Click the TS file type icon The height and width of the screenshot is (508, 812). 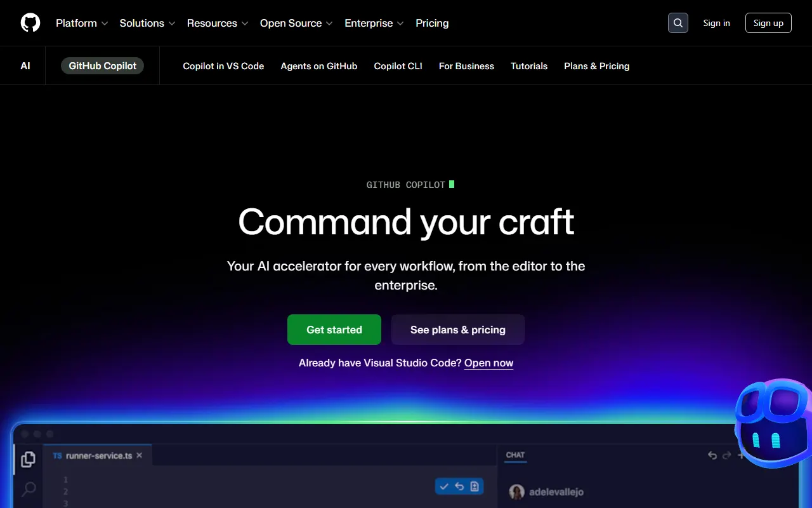(58, 456)
